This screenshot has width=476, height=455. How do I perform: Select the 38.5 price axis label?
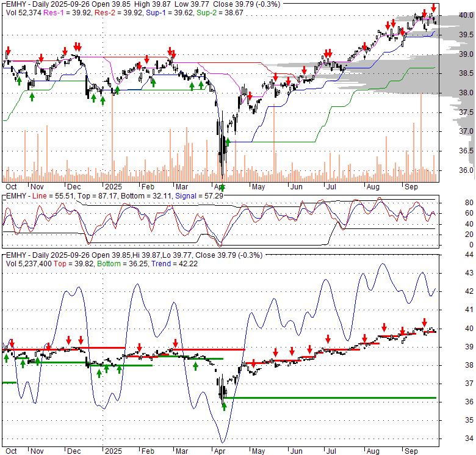[466, 73]
